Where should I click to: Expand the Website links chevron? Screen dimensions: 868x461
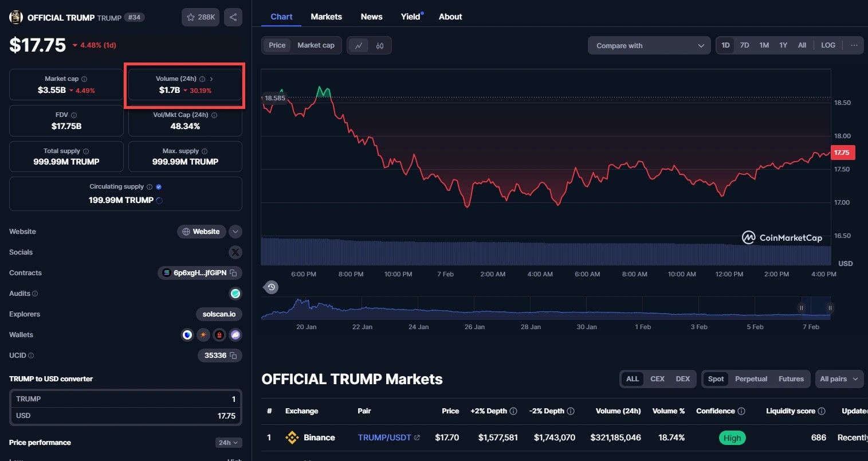(235, 232)
